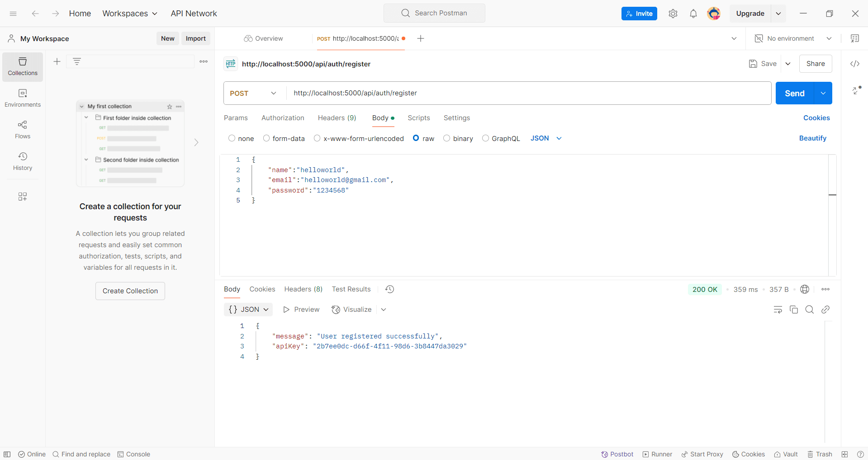Switch to the Headers tab
Screen dimensions: 868x460
pos(337,118)
